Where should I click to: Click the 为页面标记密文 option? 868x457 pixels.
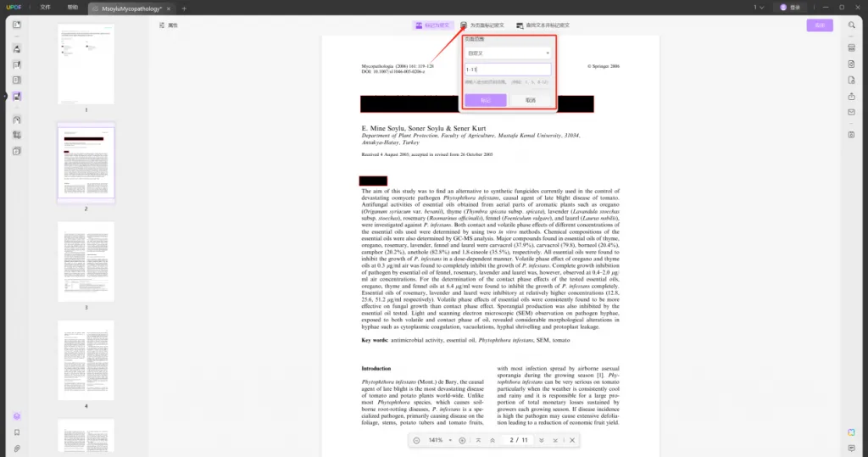pos(482,25)
